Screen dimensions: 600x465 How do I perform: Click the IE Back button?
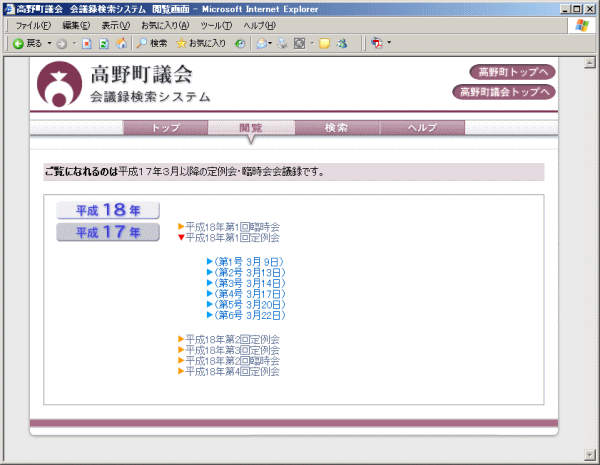coord(27,44)
